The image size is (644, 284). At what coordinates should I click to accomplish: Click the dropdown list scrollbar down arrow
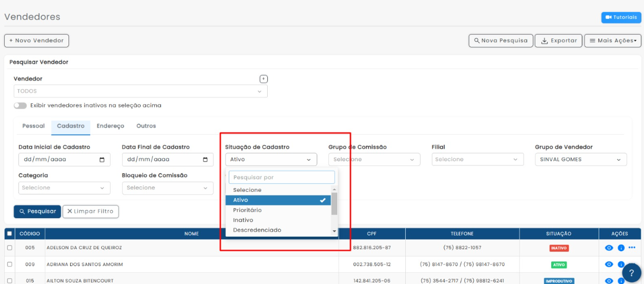[334, 231]
